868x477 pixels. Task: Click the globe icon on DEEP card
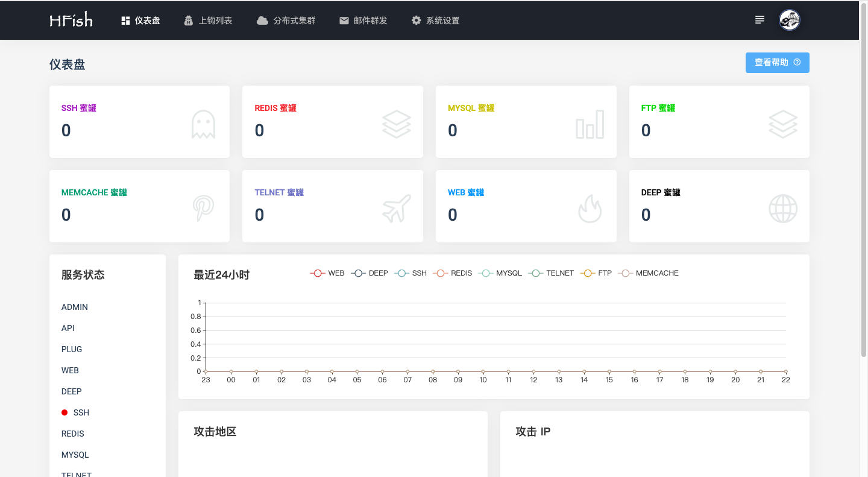(783, 209)
